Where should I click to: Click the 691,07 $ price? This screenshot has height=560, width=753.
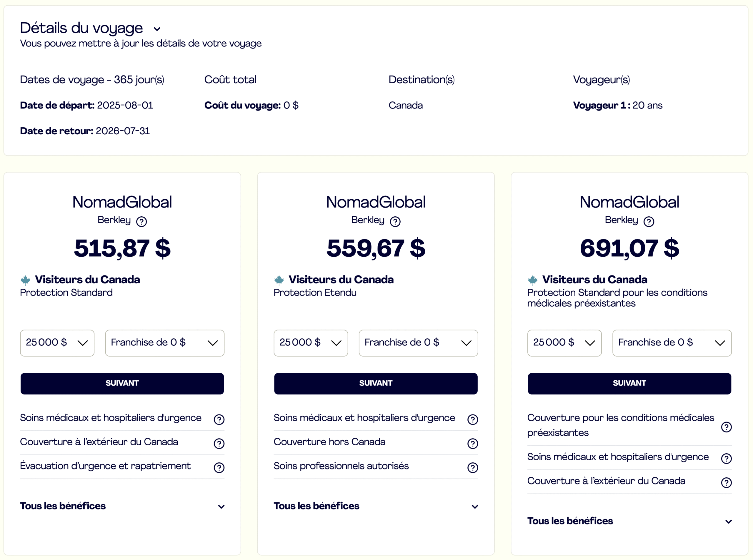629,248
